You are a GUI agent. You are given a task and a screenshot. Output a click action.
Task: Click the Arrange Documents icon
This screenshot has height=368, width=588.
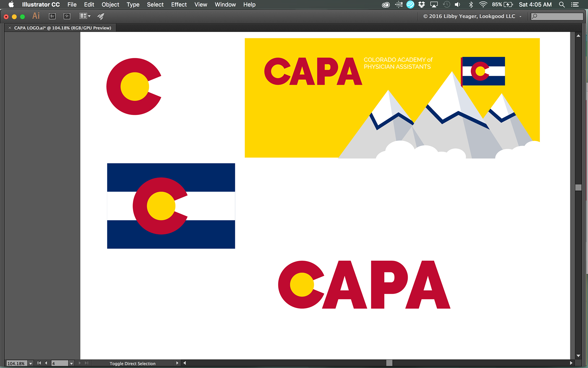(x=85, y=16)
